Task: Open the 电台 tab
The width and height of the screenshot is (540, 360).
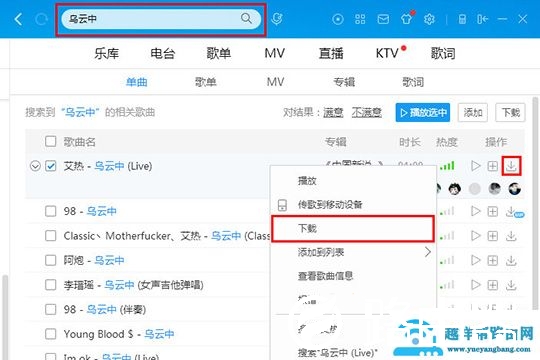Action: [163, 53]
